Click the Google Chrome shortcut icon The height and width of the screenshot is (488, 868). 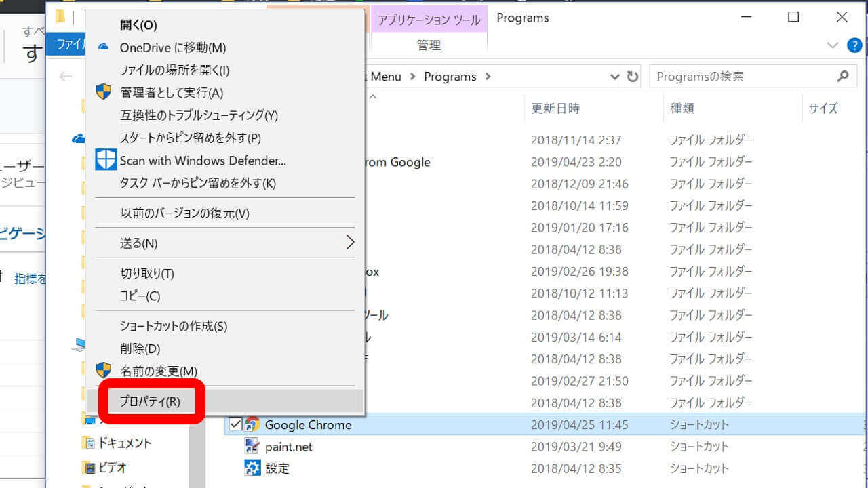click(x=253, y=425)
